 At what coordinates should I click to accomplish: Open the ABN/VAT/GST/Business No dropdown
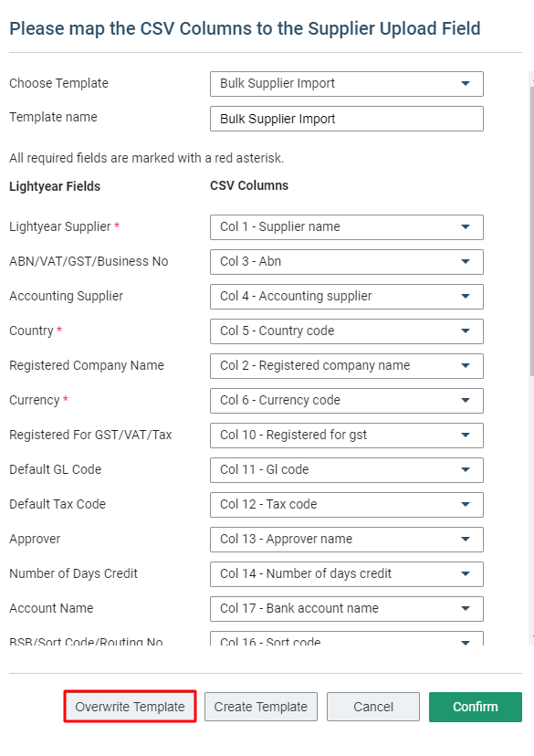click(347, 262)
